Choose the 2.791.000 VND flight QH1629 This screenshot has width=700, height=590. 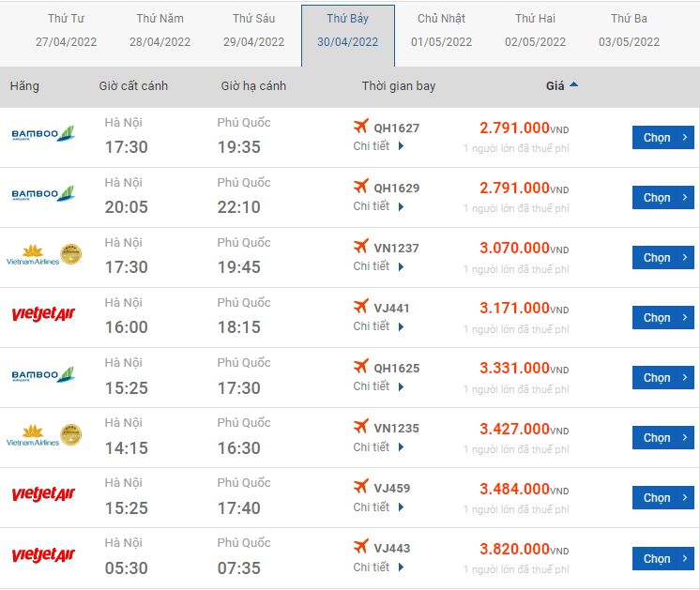pos(663,197)
